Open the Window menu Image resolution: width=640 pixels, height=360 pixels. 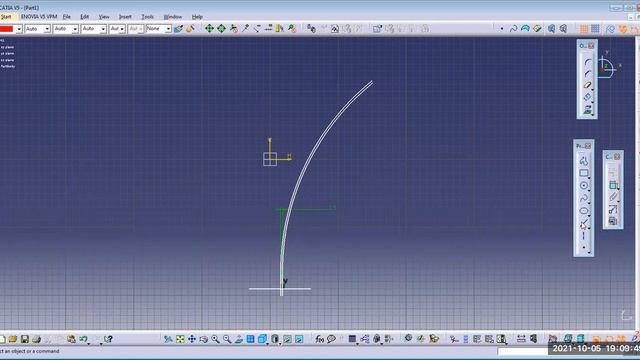coord(173,17)
